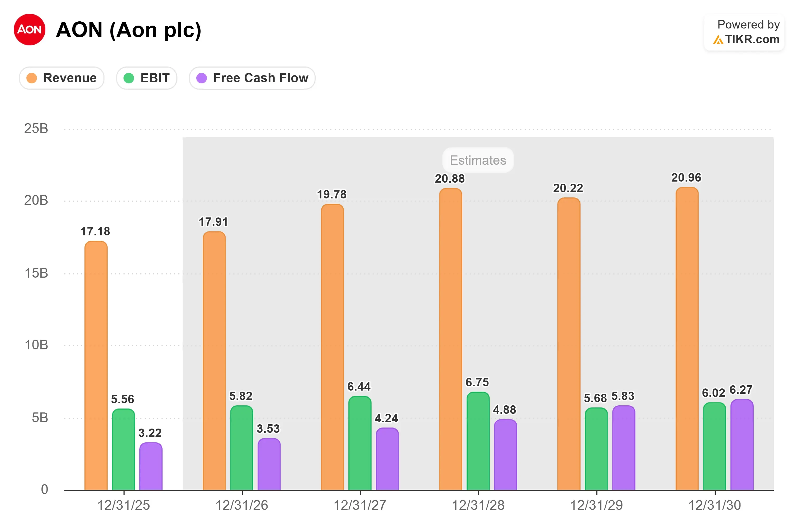
Task: Select the 20.96 revenue bar for 12/31/30
Action: 687,339
